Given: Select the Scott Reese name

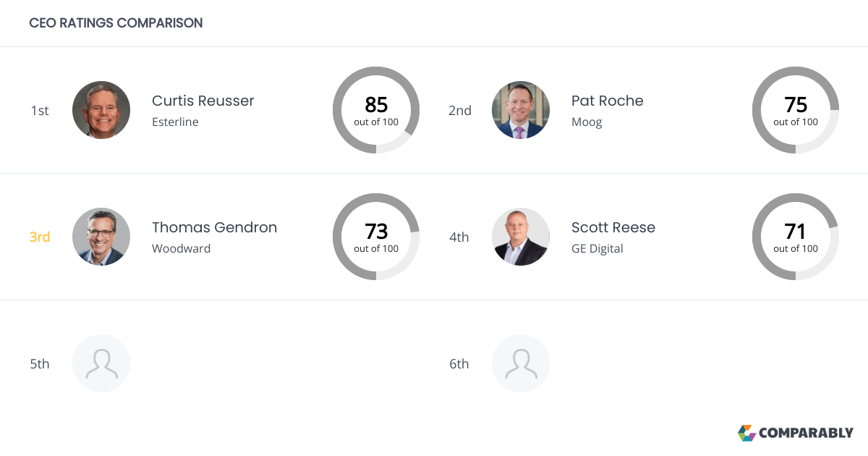Looking at the screenshot, I should [613, 227].
